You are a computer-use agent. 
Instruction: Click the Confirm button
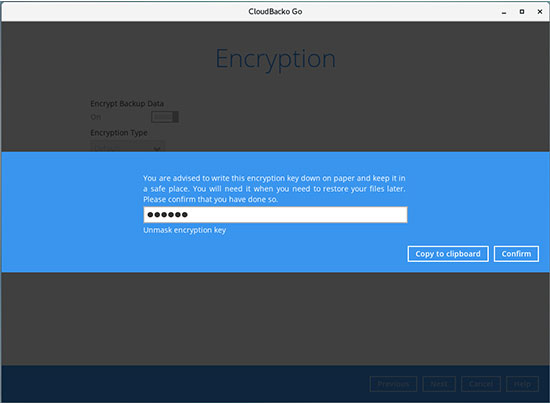(516, 254)
